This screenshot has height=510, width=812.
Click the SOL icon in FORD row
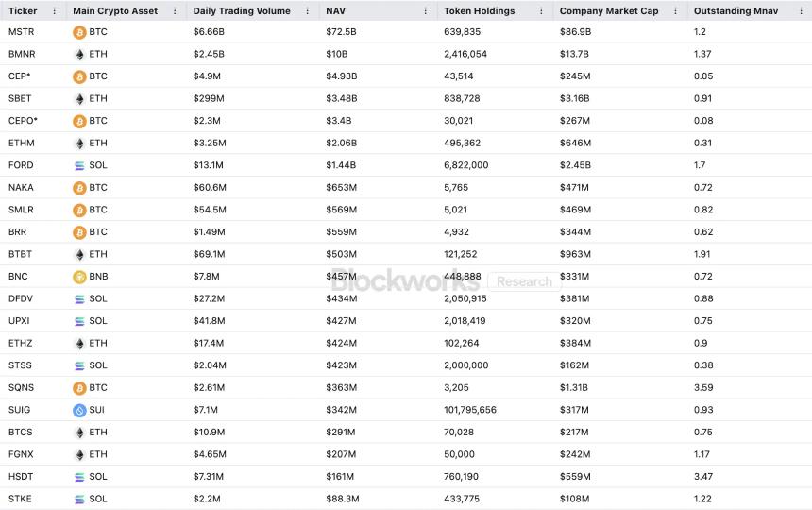pos(79,165)
